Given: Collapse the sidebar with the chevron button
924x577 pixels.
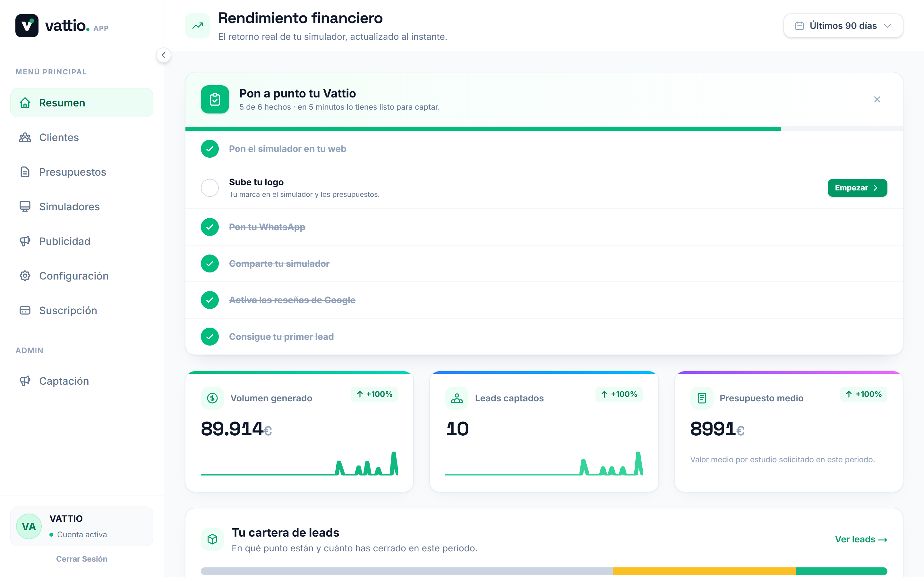Looking at the screenshot, I should (163, 55).
